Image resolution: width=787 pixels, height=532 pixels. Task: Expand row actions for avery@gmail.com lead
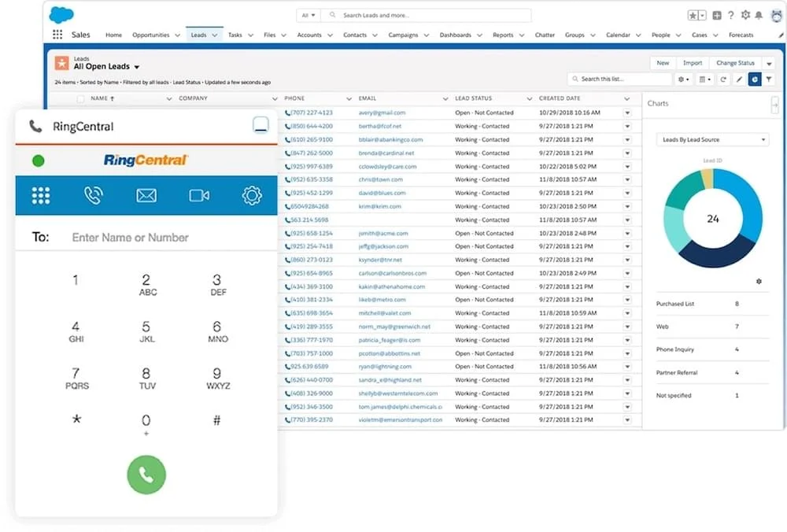[x=627, y=113]
